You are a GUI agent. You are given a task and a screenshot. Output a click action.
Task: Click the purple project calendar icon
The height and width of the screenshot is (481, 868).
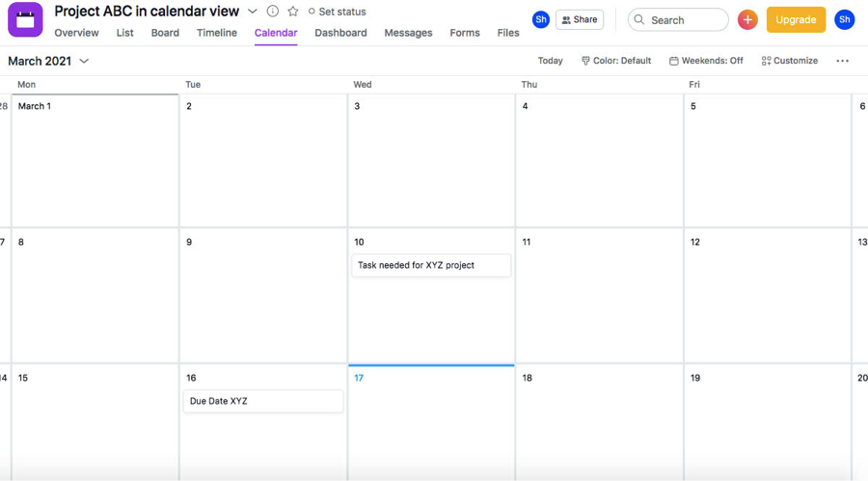pos(25,20)
